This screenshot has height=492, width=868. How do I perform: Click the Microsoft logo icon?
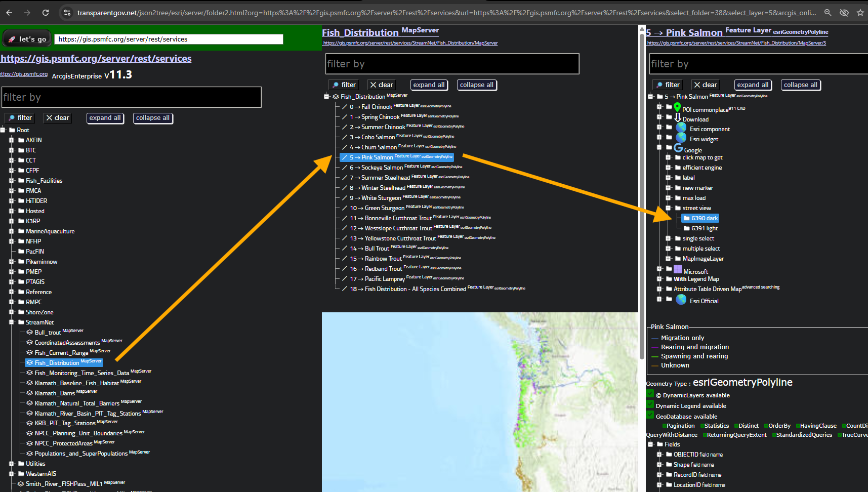(678, 269)
